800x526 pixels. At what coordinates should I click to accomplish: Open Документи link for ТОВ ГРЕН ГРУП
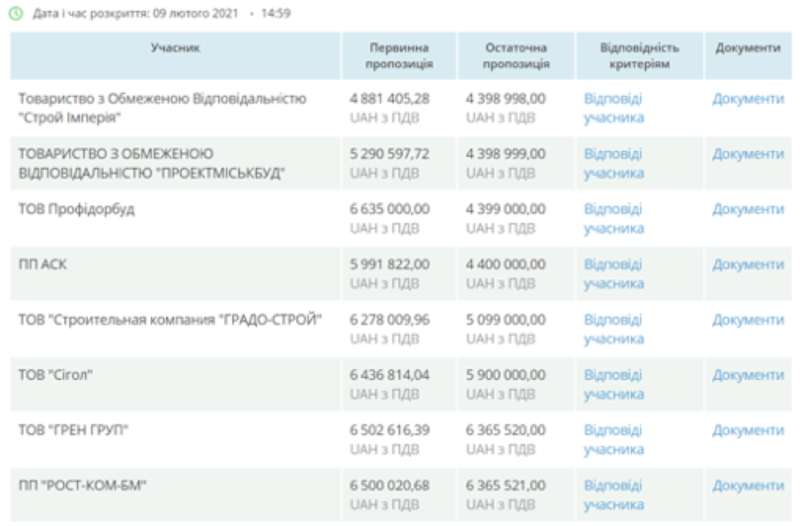coord(747,430)
